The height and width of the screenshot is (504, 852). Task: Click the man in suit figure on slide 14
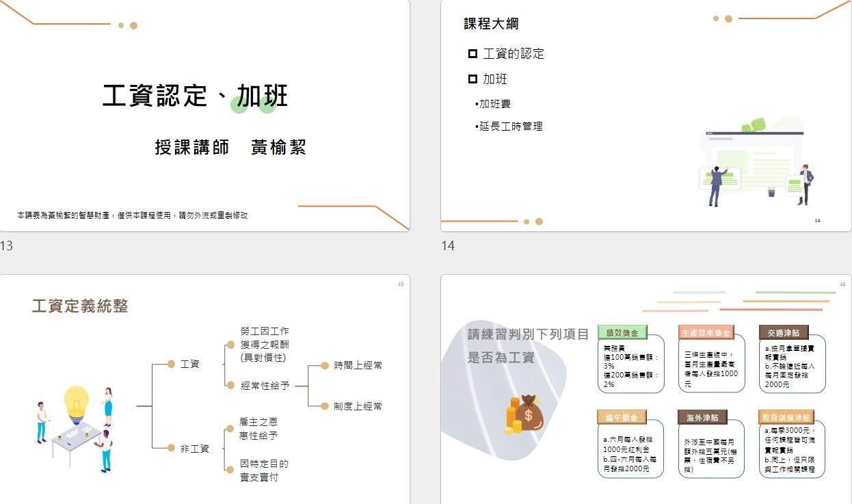[x=715, y=185]
